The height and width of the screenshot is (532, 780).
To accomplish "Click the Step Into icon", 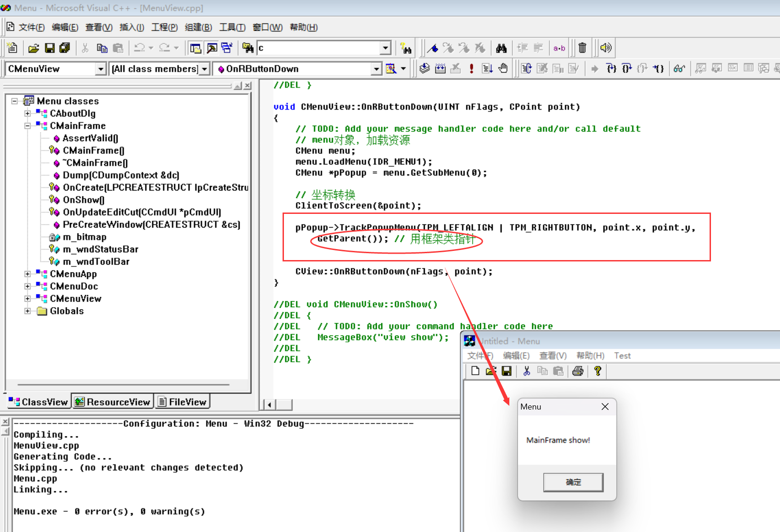I will (x=611, y=69).
